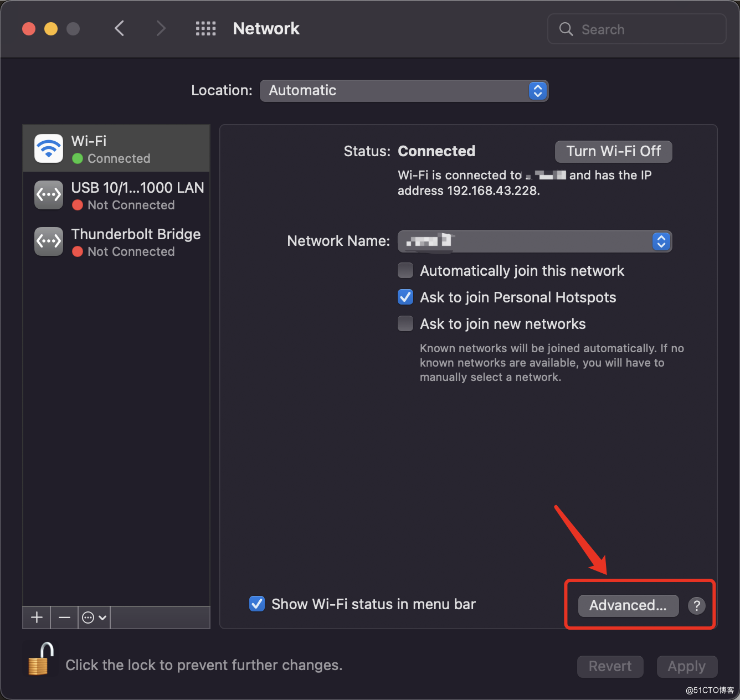Close the Network window
Screen dimensions: 740x700
tap(29, 29)
